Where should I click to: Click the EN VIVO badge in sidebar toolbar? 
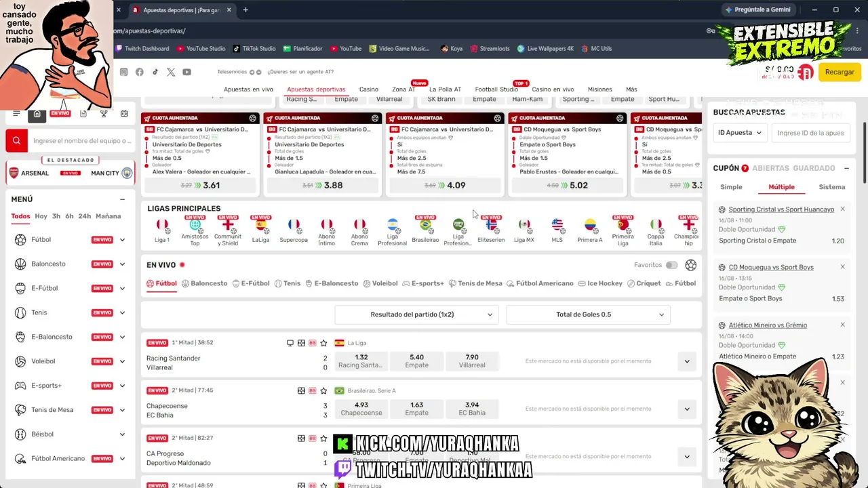60,113
